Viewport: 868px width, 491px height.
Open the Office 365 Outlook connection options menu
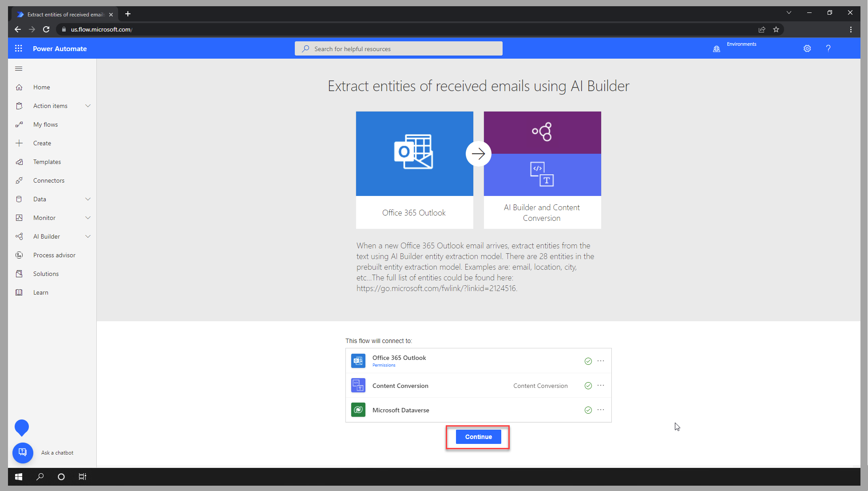pos(601,361)
